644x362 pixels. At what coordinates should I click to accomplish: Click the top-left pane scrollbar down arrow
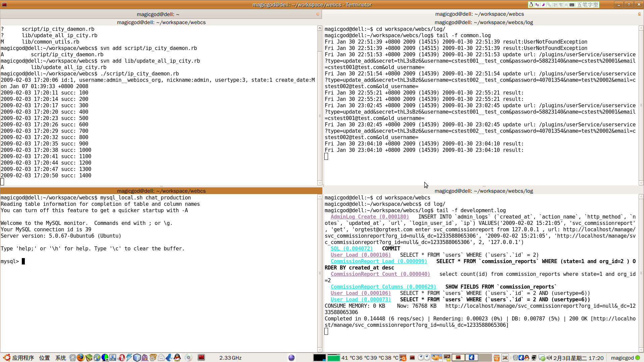(320, 183)
